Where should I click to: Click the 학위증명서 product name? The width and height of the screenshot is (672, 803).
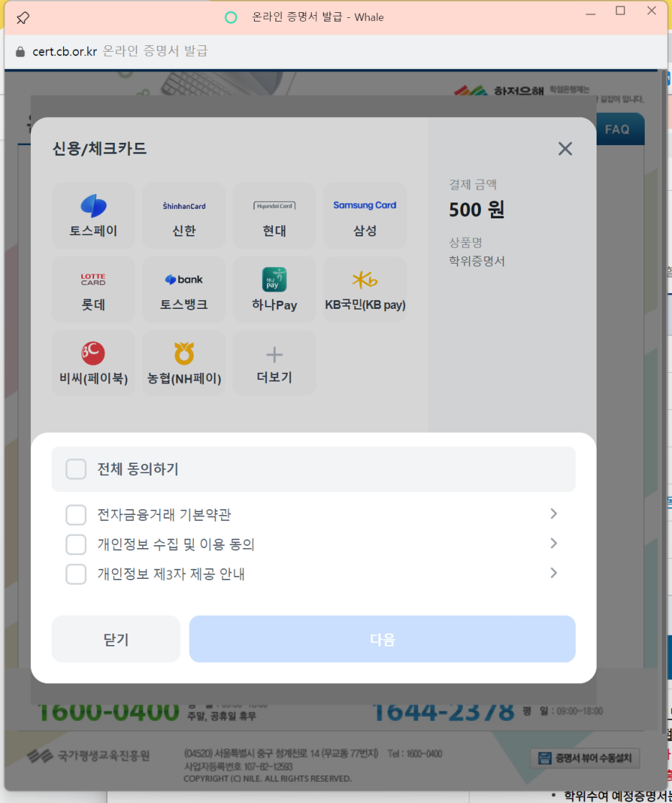click(477, 261)
